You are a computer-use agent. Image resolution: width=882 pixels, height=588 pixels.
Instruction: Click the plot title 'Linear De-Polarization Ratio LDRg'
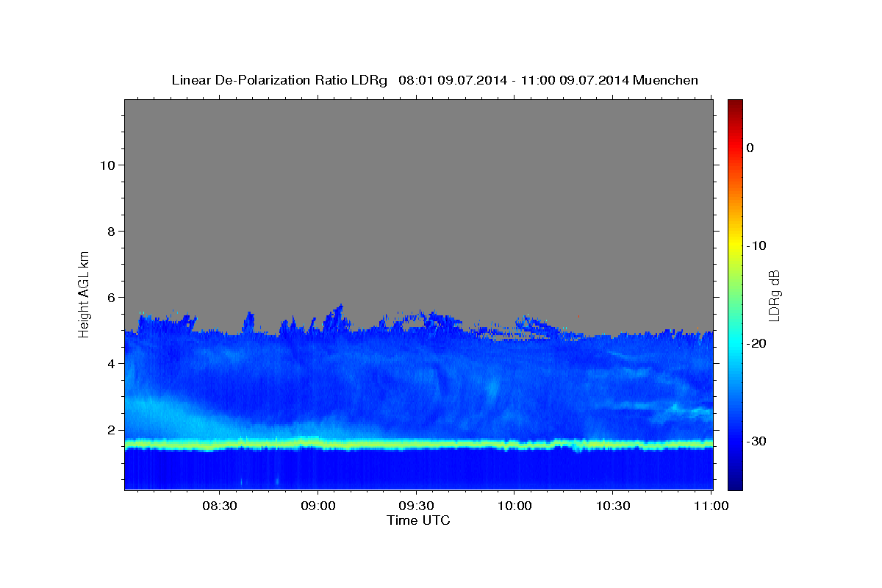[279, 80]
